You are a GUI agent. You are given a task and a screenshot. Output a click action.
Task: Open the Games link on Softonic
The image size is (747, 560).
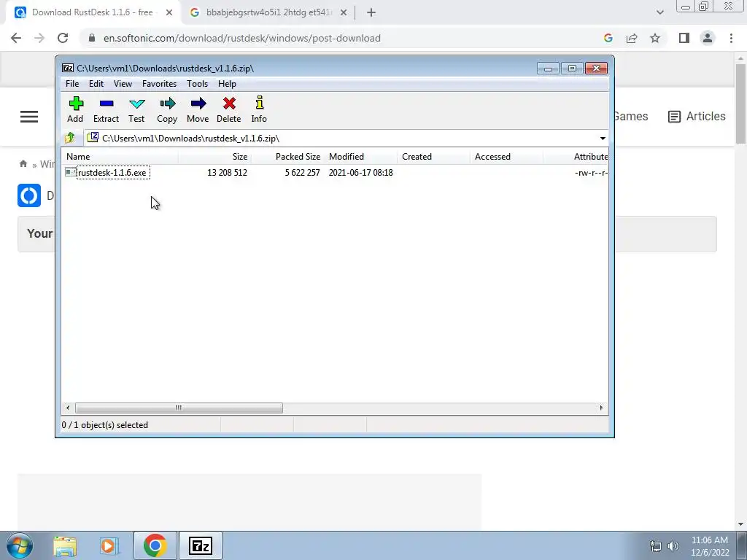point(631,117)
